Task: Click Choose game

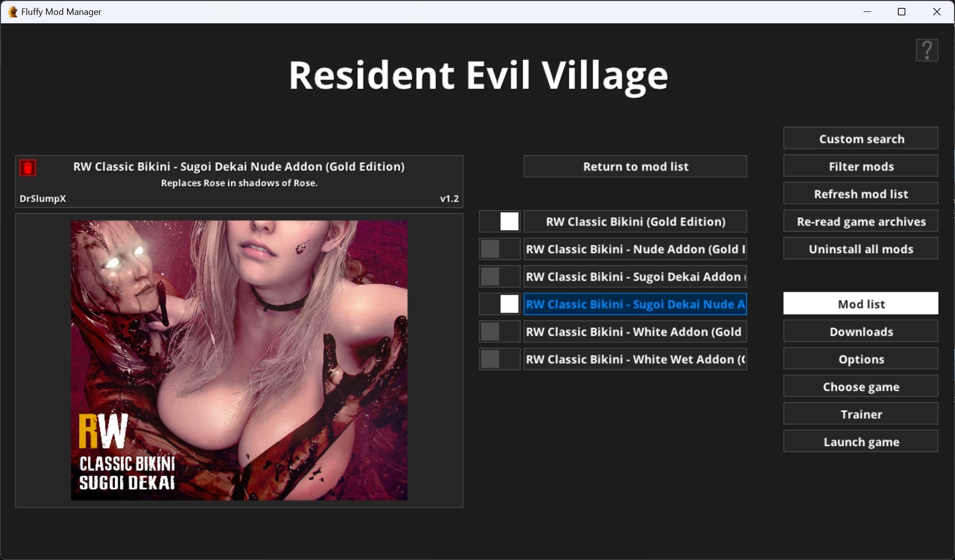Action: [x=861, y=387]
